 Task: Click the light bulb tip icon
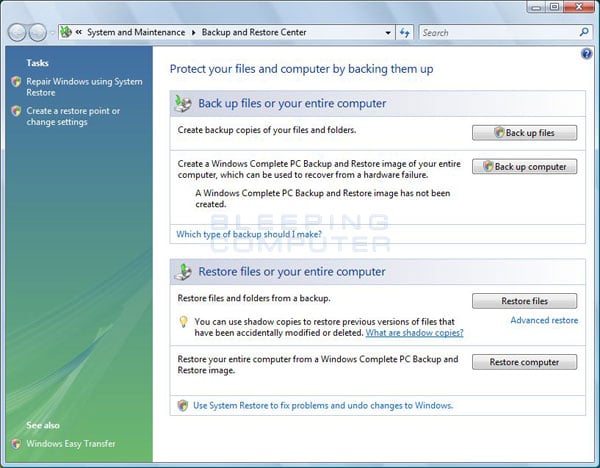coord(184,322)
